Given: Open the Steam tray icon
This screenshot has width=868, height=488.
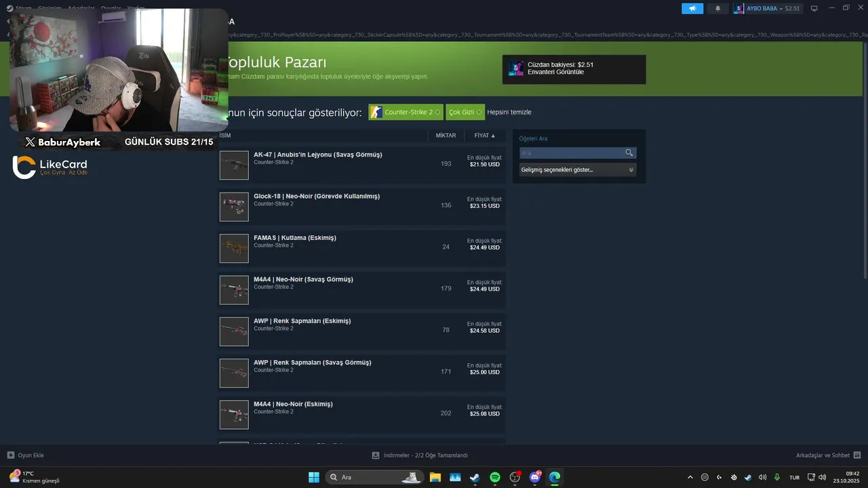Looking at the screenshot, I should point(747,477).
